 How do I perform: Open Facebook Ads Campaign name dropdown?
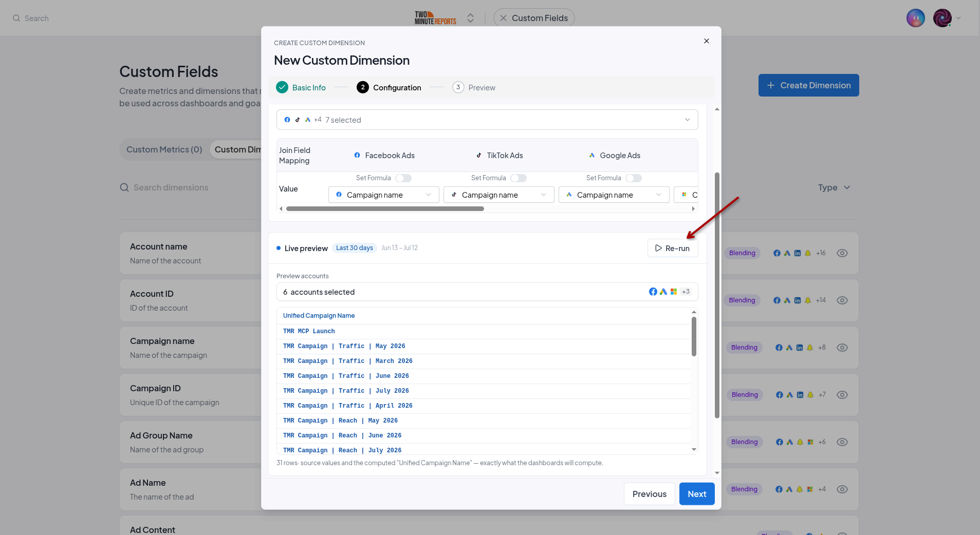(x=384, y=195)
